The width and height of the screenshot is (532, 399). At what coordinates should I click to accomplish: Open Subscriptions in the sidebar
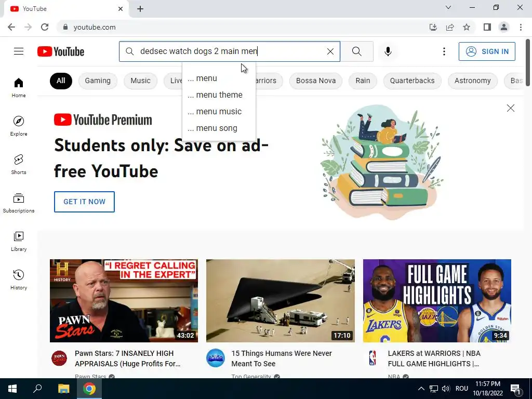tap(19, 203)
